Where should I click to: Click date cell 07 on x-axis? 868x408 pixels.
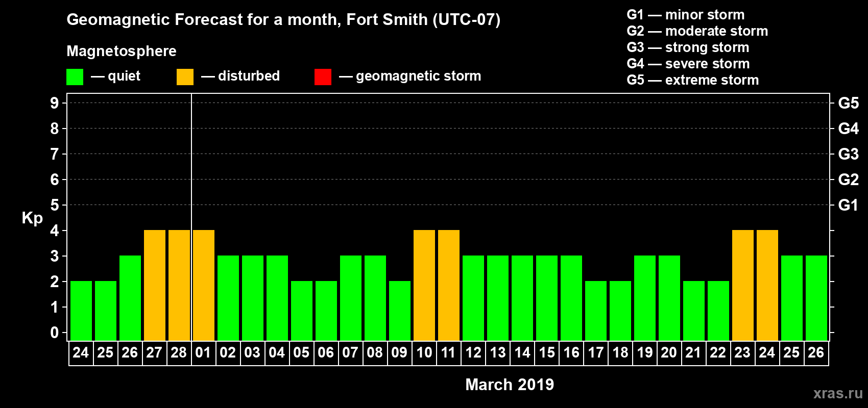[351, 353]
